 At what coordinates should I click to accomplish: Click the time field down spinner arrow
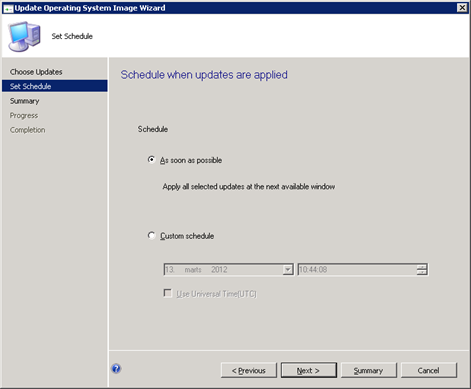[422, 272]
